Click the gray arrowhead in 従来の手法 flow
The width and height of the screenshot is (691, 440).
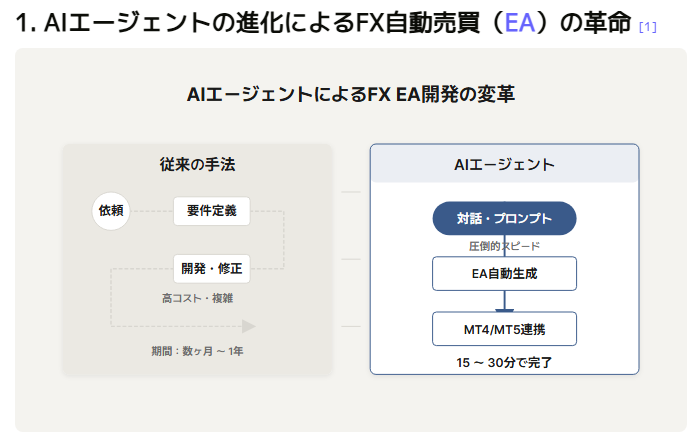pos(249,326)
